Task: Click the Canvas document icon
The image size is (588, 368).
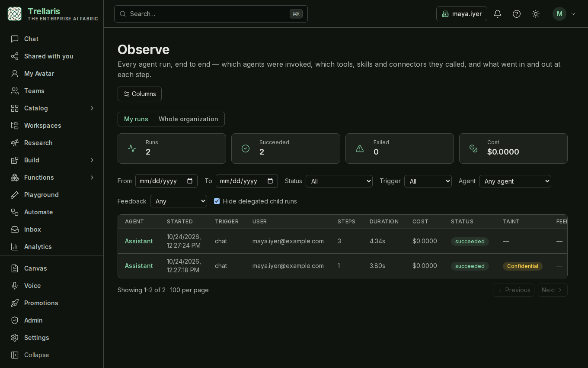Action: 15,268
